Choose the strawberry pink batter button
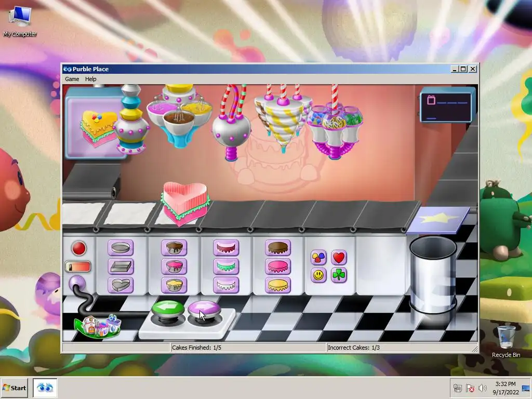 pyautogui.click(x=174, y=267)
